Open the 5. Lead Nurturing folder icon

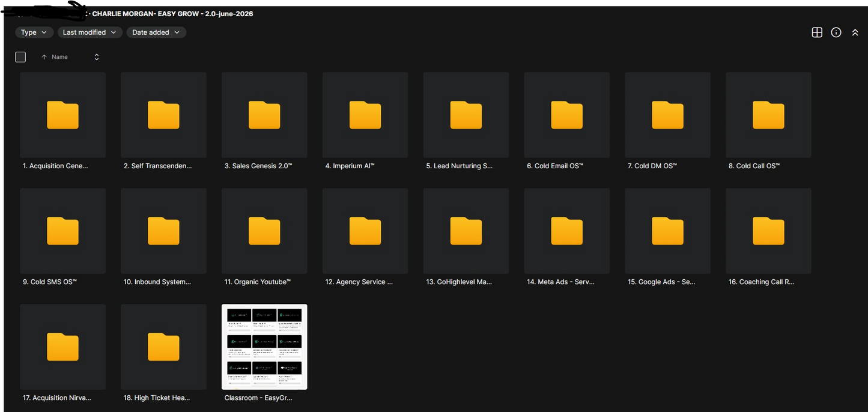[466, 115]
